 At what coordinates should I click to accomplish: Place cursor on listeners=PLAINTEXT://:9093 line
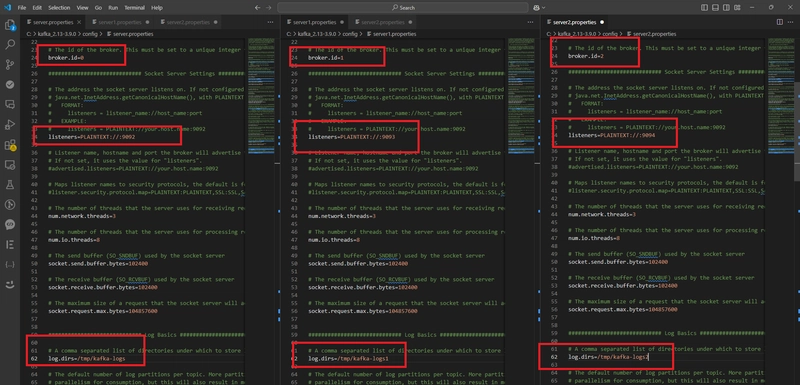click(352, 137)
